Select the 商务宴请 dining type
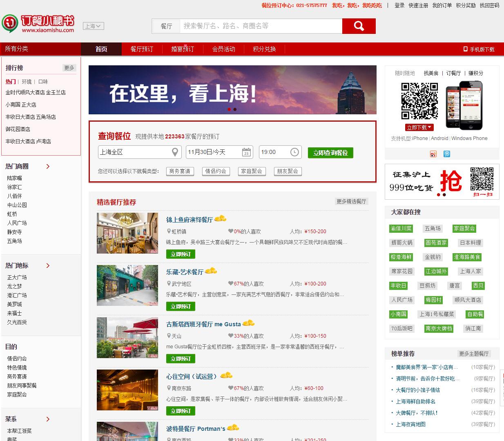Image resolution: width=504 pixels, height=441 pixels. pyautogui.click(x=180, y=171)
